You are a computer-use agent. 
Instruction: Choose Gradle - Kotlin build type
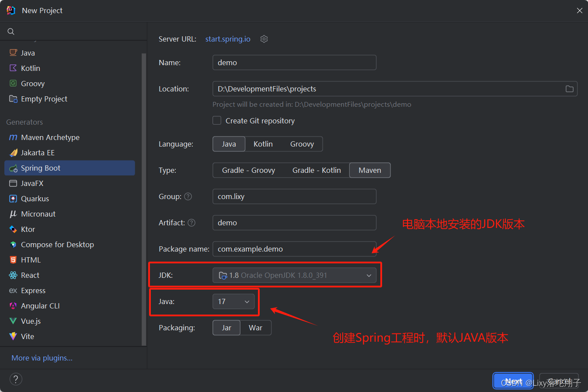(317, 170)
